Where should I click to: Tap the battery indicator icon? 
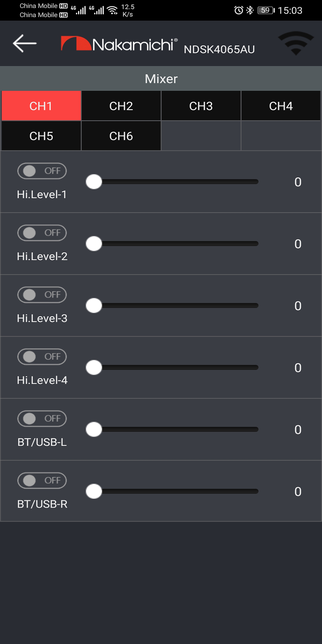point(266,10)
